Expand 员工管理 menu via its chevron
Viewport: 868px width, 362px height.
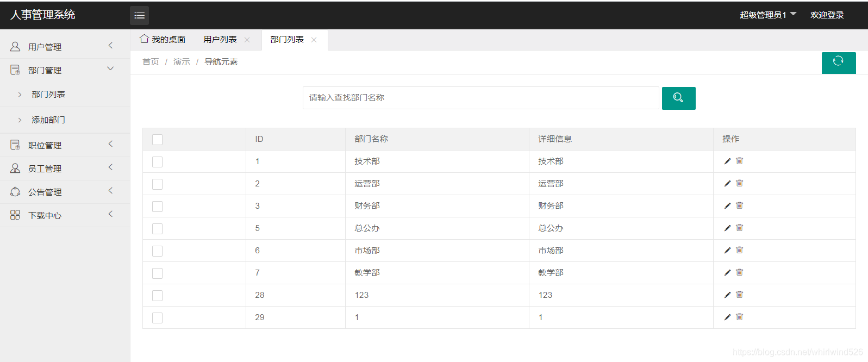click(110, 167)
